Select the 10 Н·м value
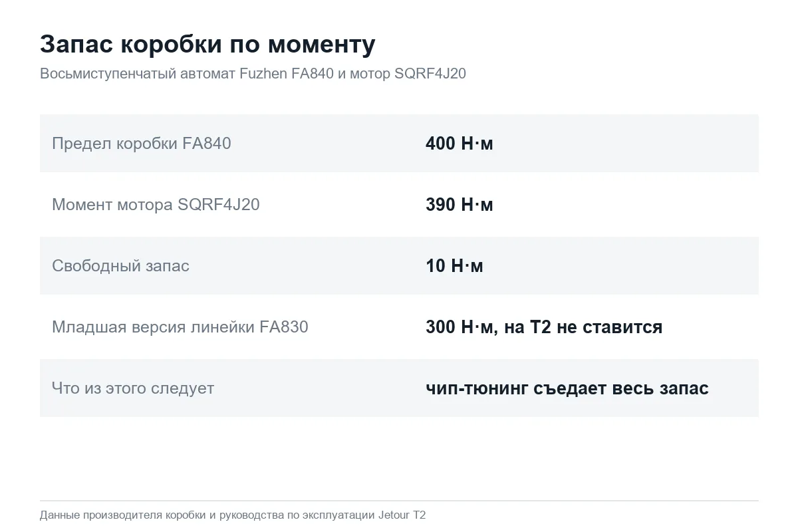Viewport: 798px width, 532px height. pos(454,266)
